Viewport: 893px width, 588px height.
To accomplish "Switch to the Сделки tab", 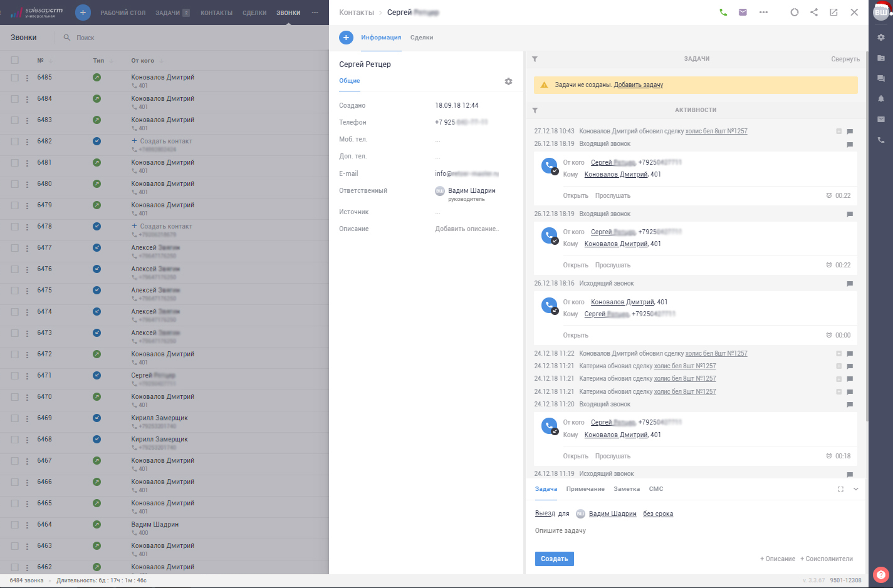I will 421,38.
